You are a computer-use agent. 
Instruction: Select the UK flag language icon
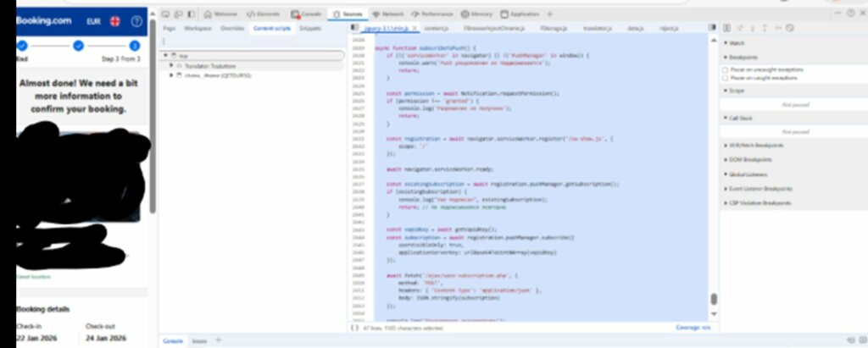pyautogui.click(x=114, y=20)
